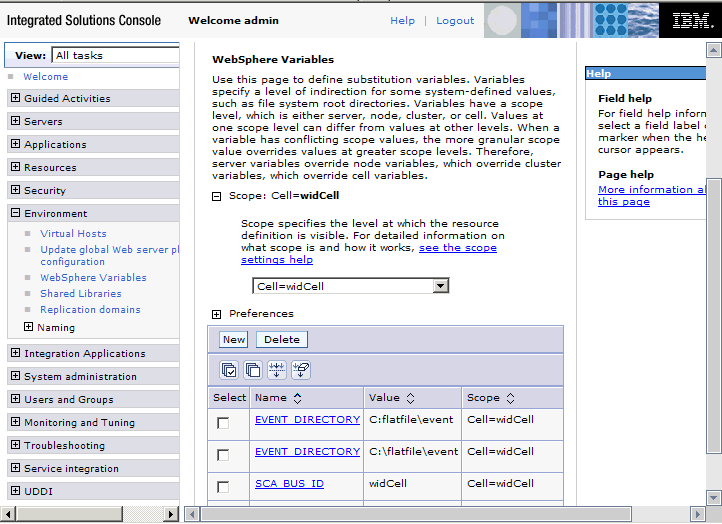This screenshot has width=722, height=524.
Task: Expand Monitoring and Tuning section
Action: 16,422
